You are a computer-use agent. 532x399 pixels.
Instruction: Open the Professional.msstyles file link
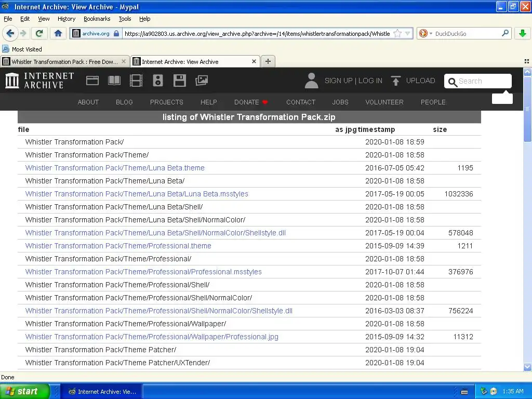143,272
